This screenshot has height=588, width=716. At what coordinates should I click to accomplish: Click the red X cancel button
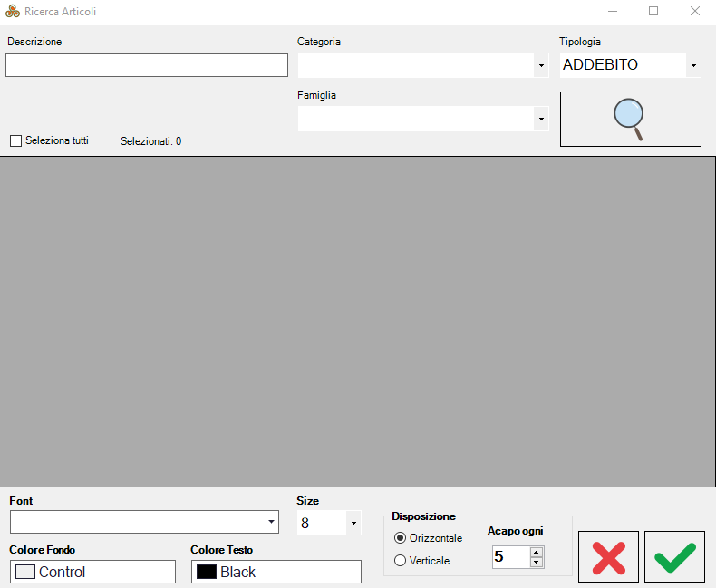608,556
